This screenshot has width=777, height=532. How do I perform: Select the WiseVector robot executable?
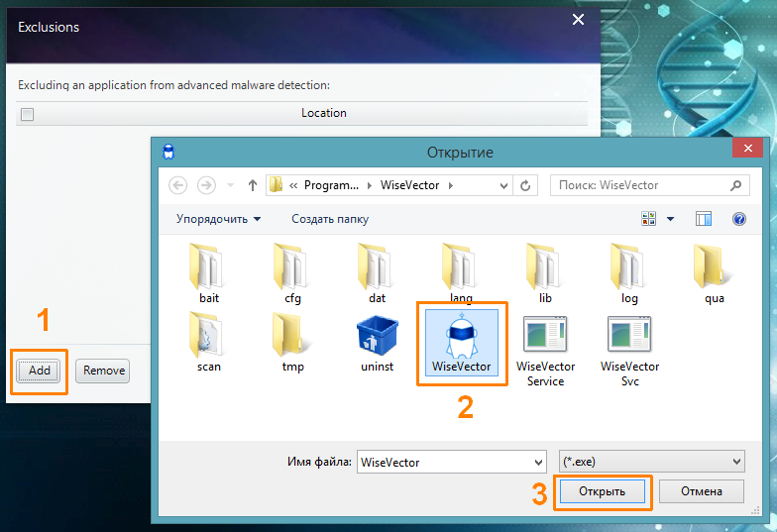coord(462,343)
